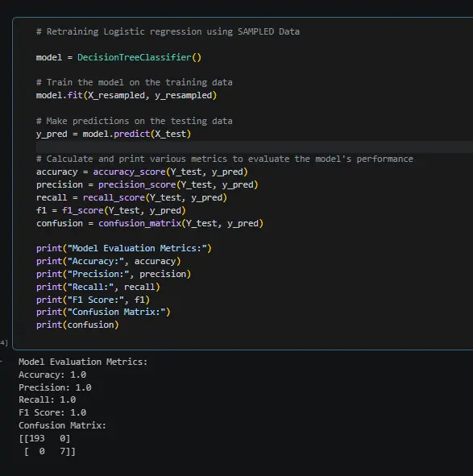Click the print("Recall:", recall) line
The width and height of the screenshot is (473, 476).
[x=98, y=287]
